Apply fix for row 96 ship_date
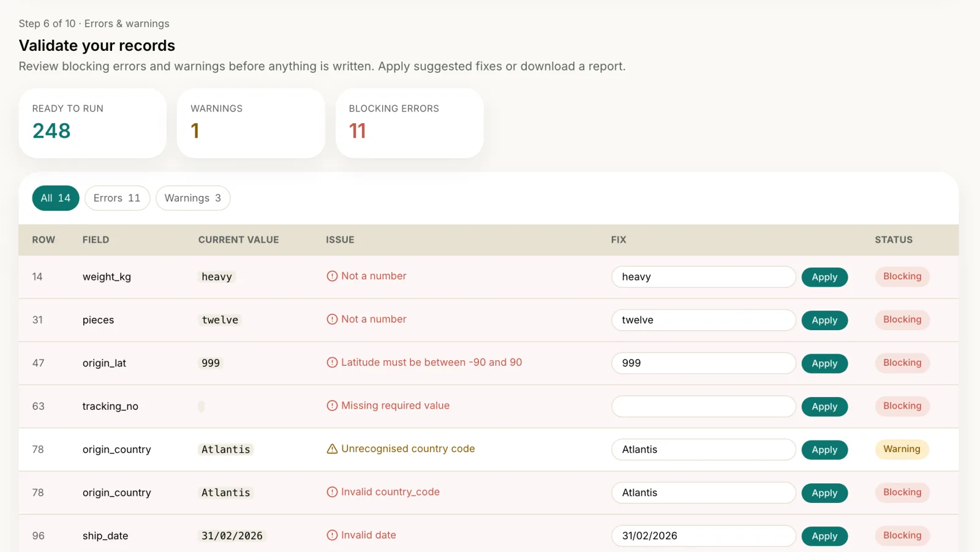 (824, 536)
